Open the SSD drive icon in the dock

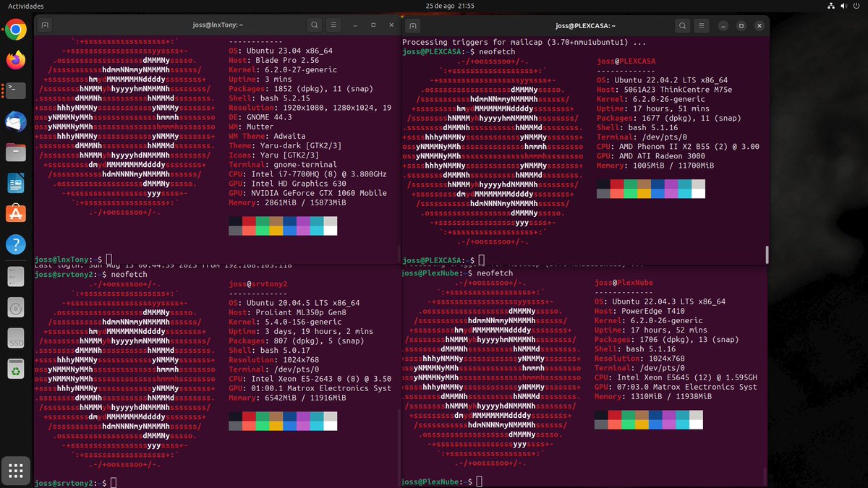pos(16,338)
